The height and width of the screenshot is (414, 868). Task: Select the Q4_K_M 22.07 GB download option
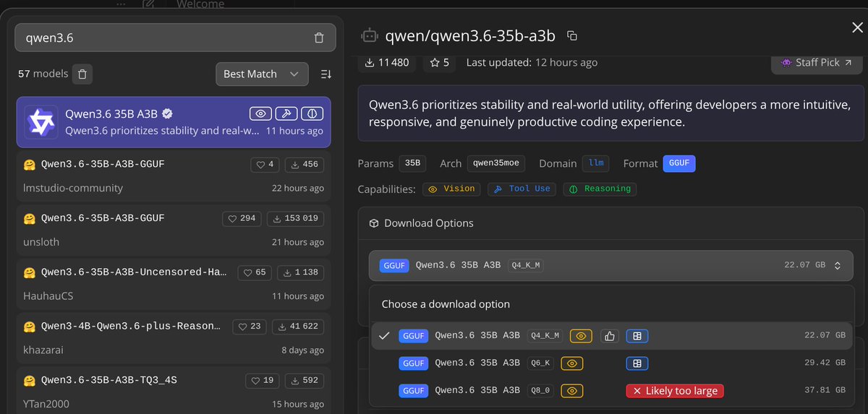(x=613, y=336)
